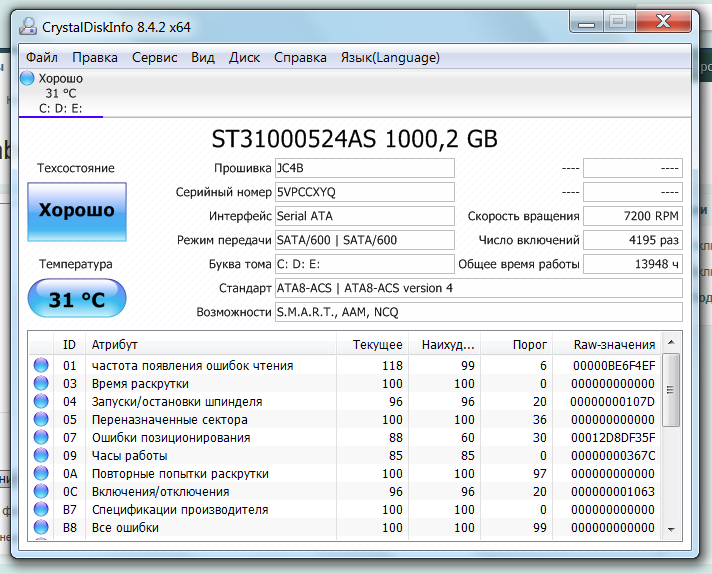712x574 pixels.
Task: Click the Прошивка field showing JC4B
Action: click(x=364, y=168)
